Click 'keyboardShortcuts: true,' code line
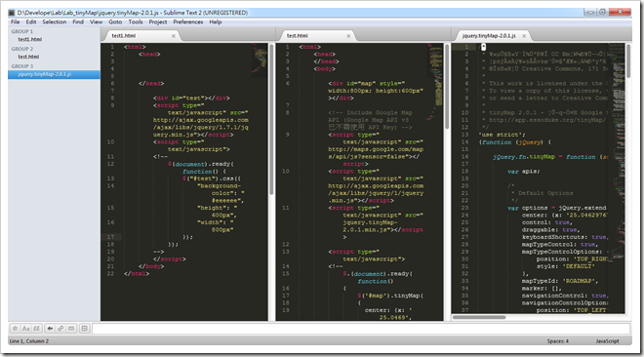 (x=565, y=237)
